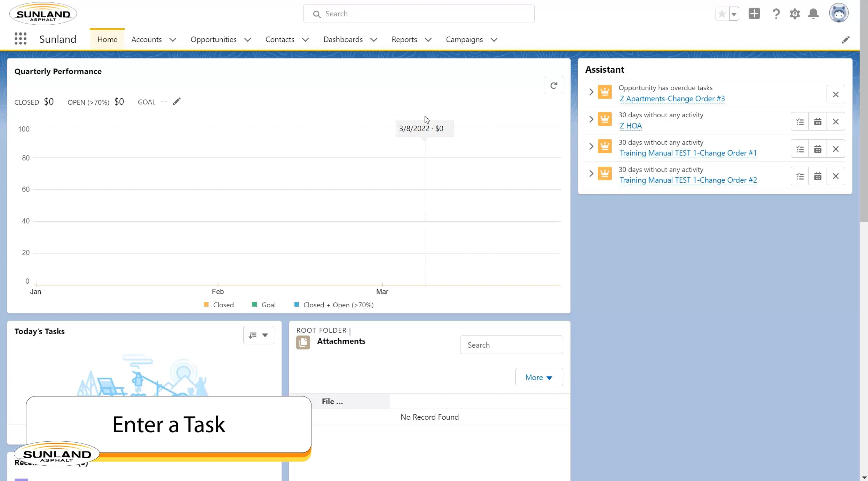Open the Dashboards tab
The height and width of the screenshot is (481, 868).
coord(343,40)
